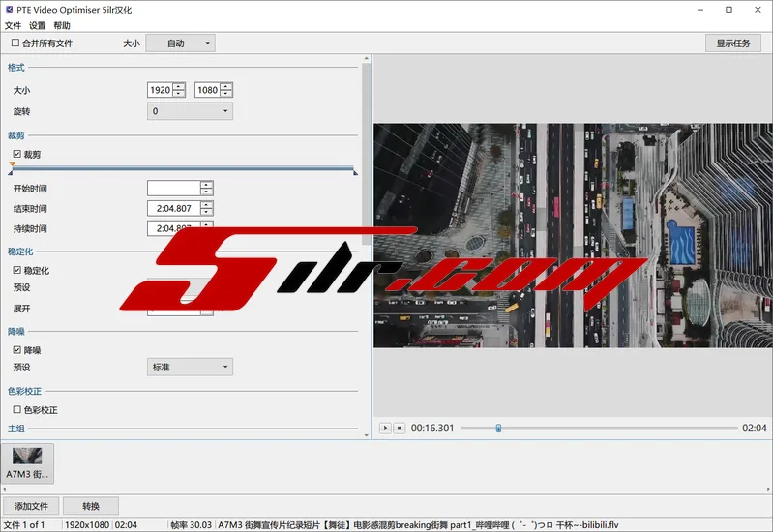Click the settings panel vertical scrollbar thumb

coord(367,154)
